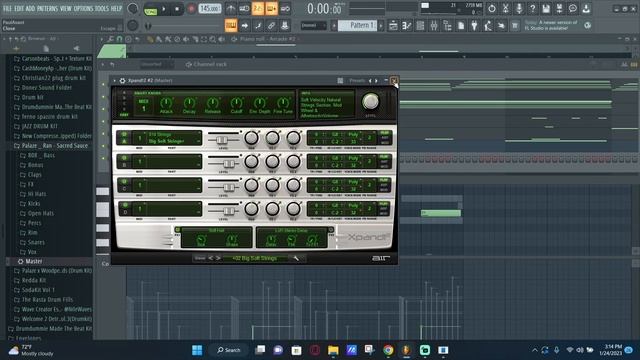Open the Xpand!2 Presets menu
640x360 pixels.
[357, 81]
